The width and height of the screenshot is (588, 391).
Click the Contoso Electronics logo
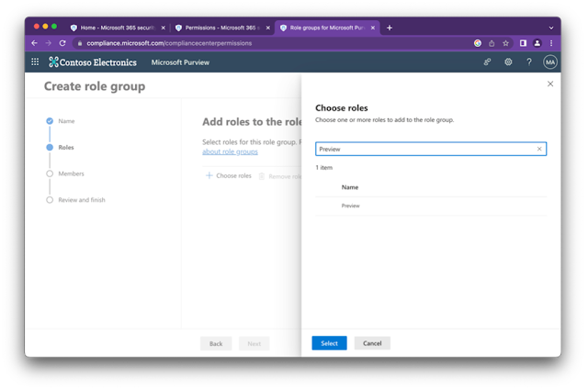tap(93, 62)
